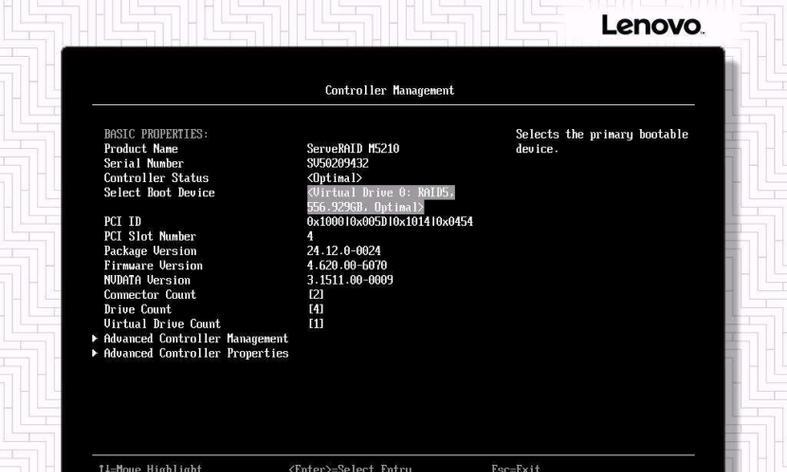787x472 pixels.
Task: Click NVDATA version 3.1511.00-0009
Action: [x=350, y=280]
